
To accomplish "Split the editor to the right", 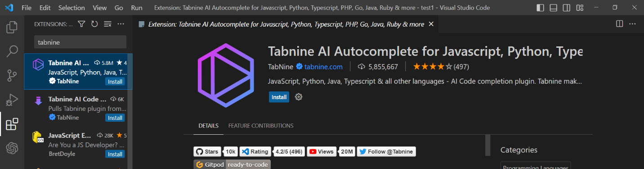I will click(x=619, y=24).
